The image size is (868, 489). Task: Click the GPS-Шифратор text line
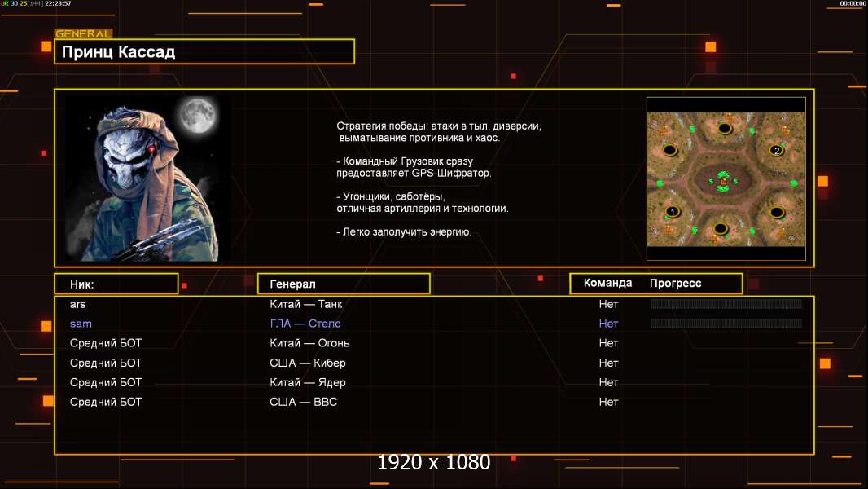click(x=414, y=173)
